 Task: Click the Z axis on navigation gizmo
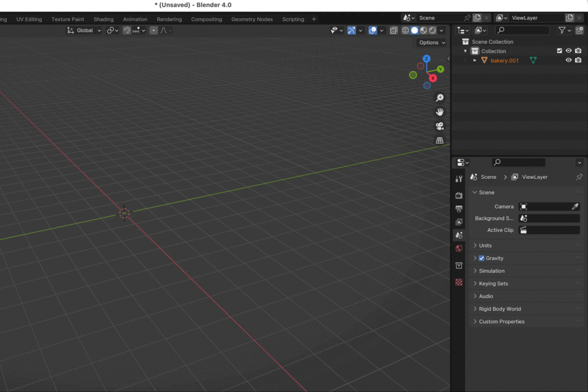click(x=427, y=59)
